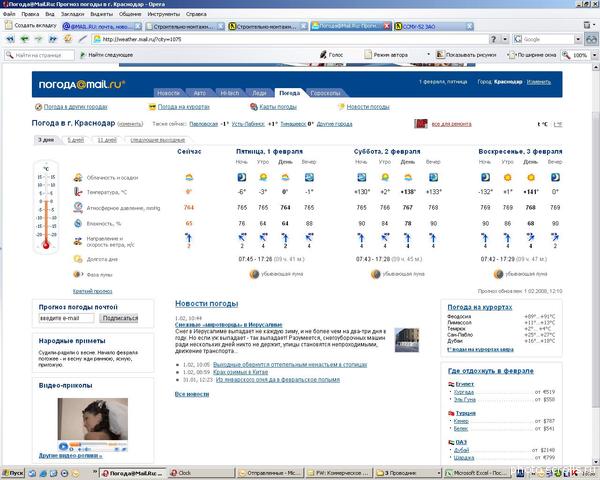The height and width of the screenshot is (480, 600).
Task: Open the Гороскопы site tab
Action: pos(325,93)
